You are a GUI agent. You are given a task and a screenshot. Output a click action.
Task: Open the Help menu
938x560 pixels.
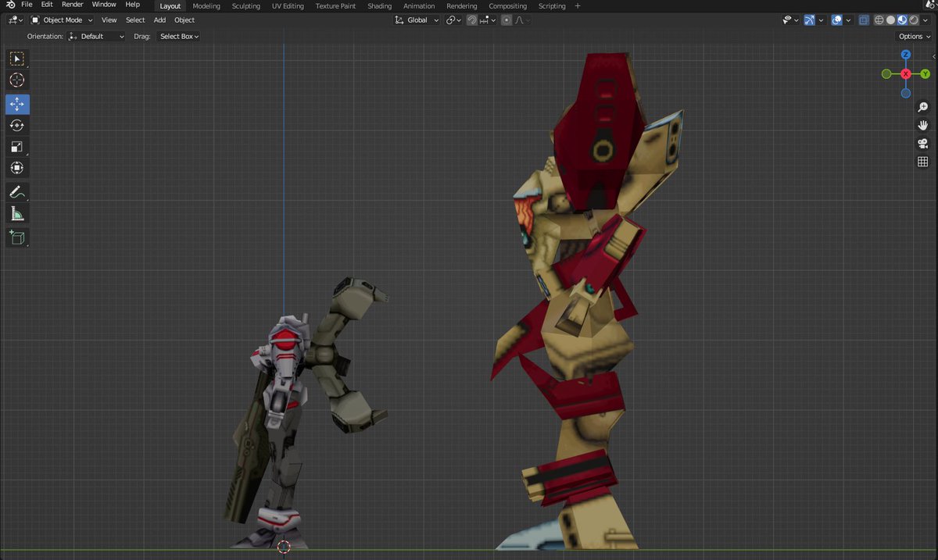[132, 5]
